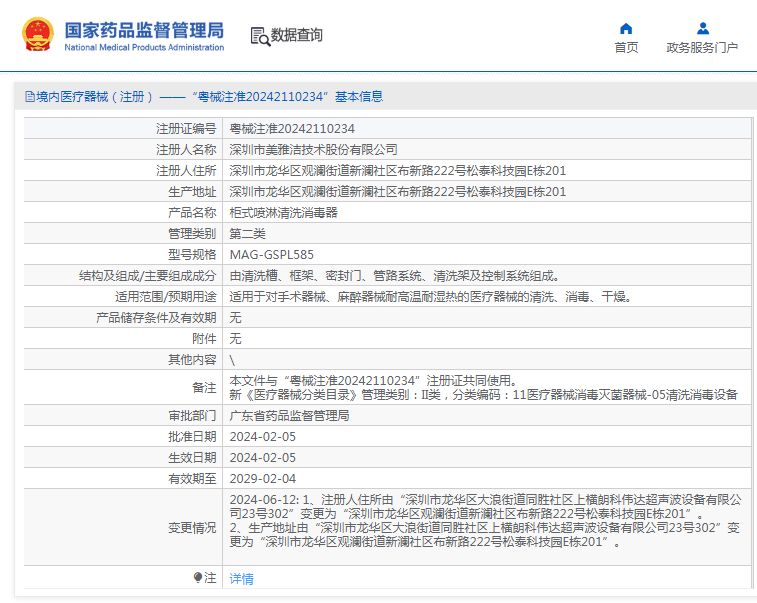Screen dimensions: 757x603
Task: Click the 注册证编号 label
Action: point(186,128)
